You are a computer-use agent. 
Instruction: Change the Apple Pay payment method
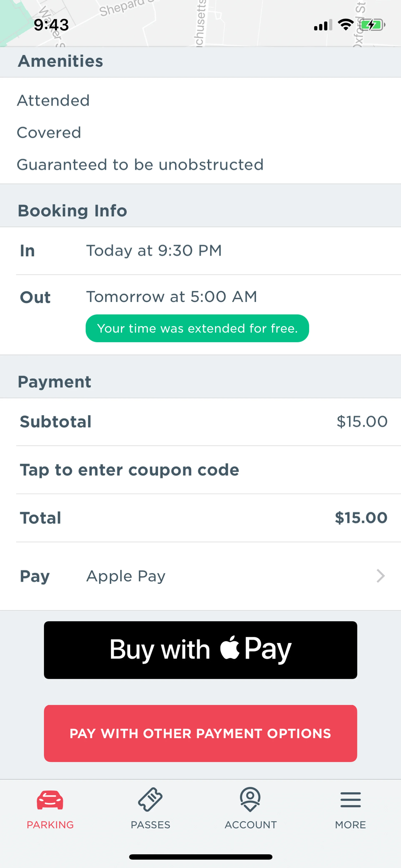(126, 576)
